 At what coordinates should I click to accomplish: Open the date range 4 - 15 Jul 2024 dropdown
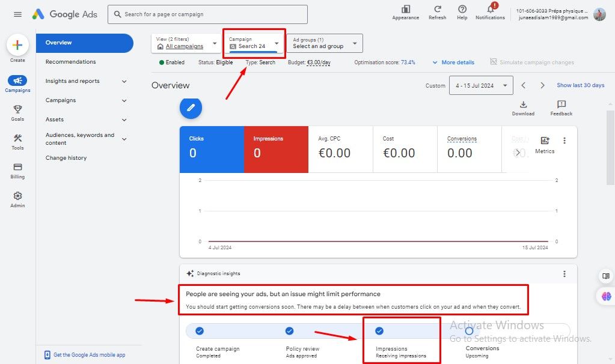481,85
